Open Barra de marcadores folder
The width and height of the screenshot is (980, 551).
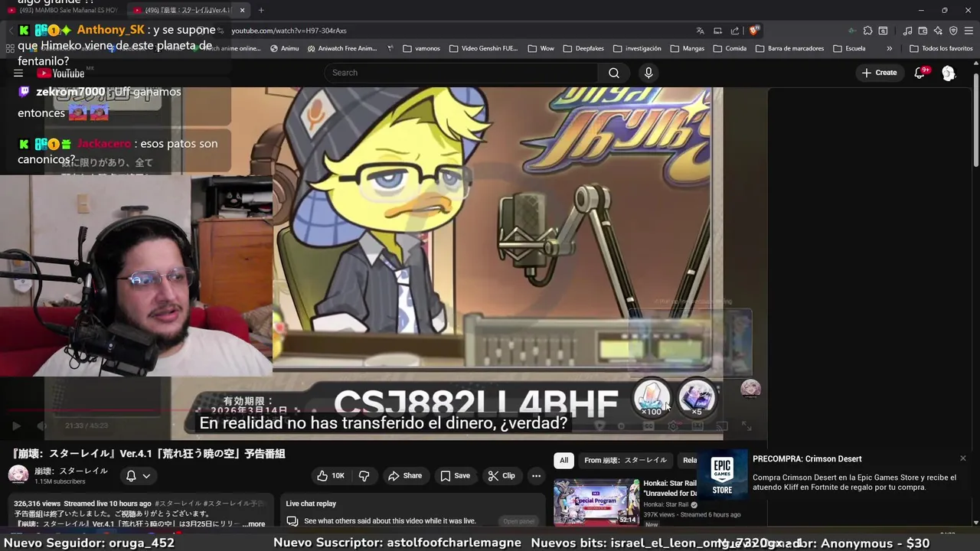(789, 48)
